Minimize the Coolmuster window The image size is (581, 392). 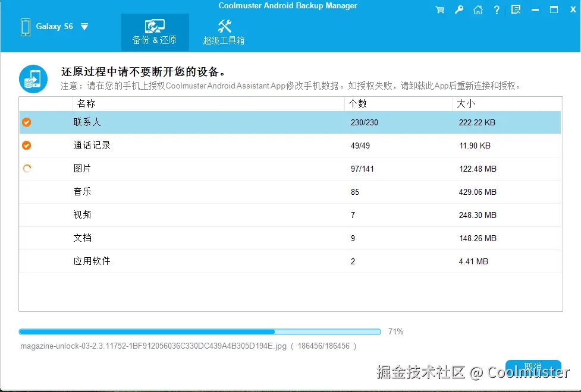click(x=535, y=10)
